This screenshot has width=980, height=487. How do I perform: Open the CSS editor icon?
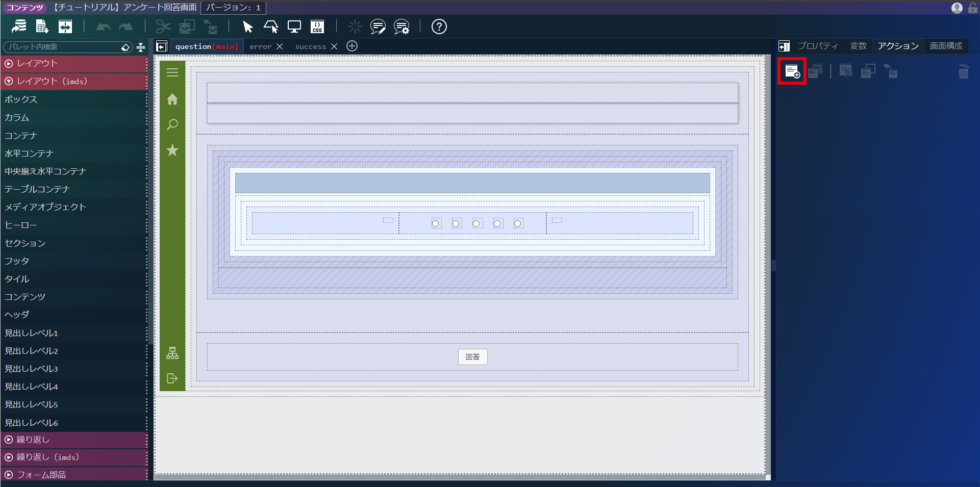[x=317, y=27]
